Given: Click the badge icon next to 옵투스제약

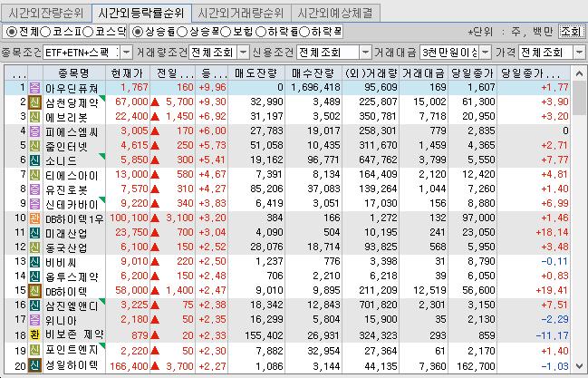Looking at the screenshot, I should tap(34, 276).
